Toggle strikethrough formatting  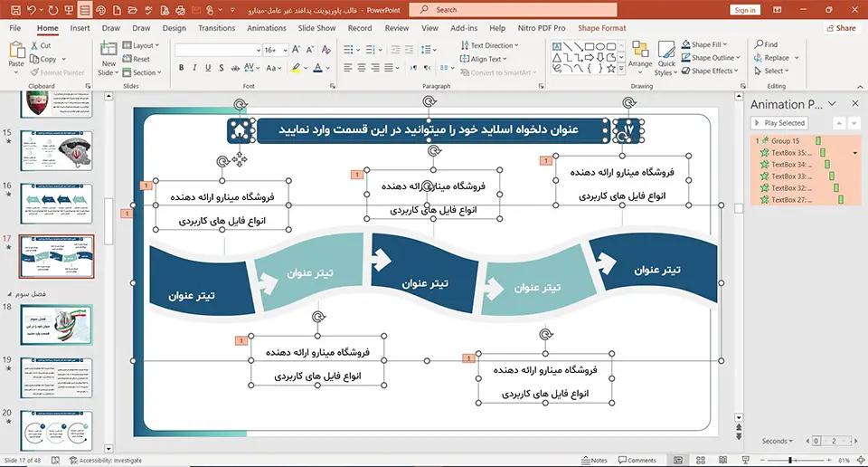[x=235, y=68]
